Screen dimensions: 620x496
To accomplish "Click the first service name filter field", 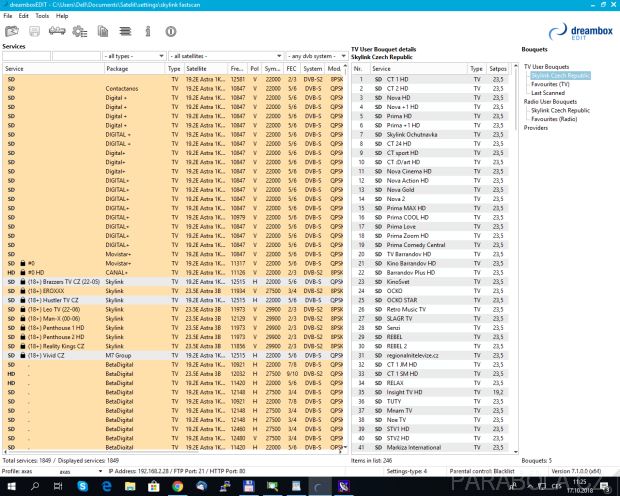I will click(x=26, y=56).
